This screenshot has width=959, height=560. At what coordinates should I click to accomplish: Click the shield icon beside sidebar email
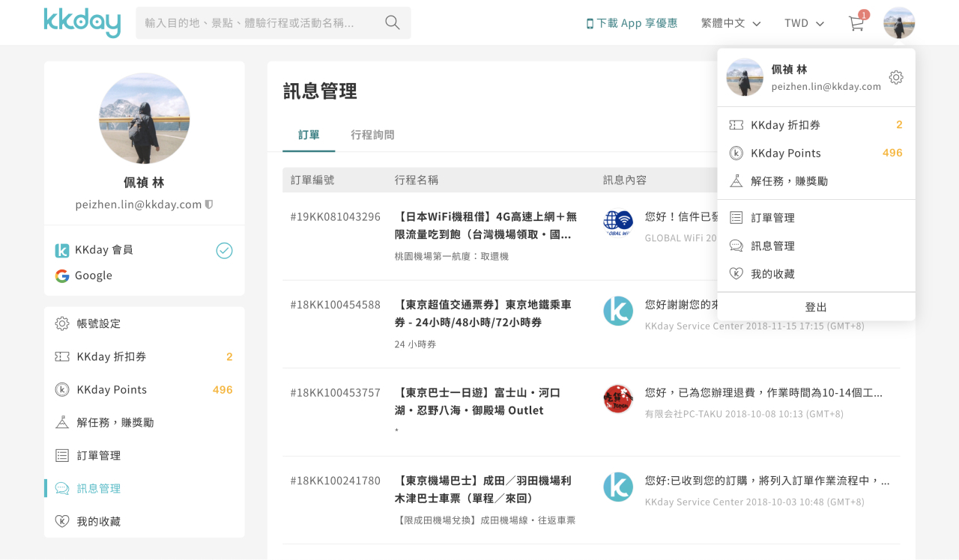point(209,204)
